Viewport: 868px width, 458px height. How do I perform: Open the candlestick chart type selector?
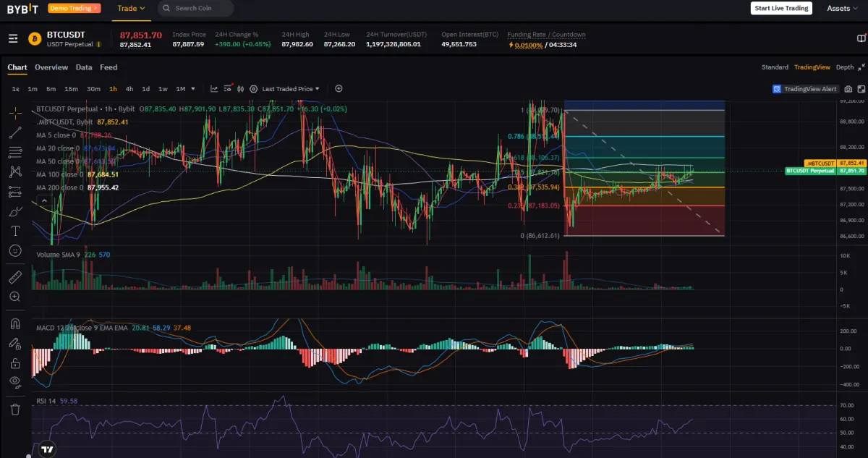tap(240, 89)
